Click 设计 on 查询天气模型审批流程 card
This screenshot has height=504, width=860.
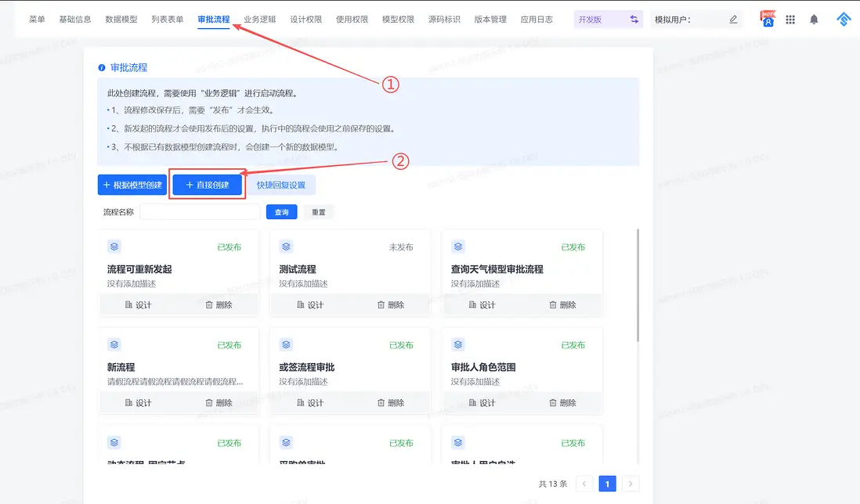(482, 304)
